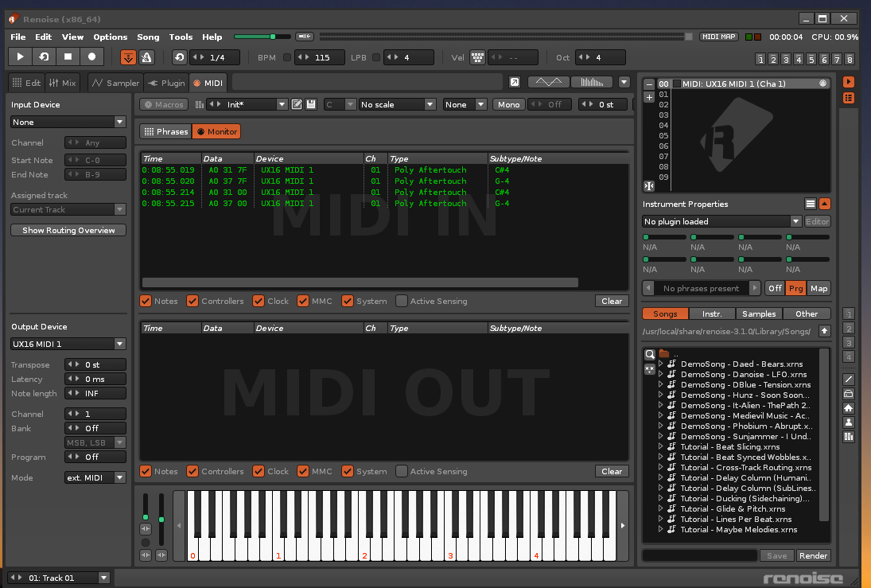871x588 pixels.
Task: Open the Mode ext. MIDI dropdown
Action: [95, 477]
